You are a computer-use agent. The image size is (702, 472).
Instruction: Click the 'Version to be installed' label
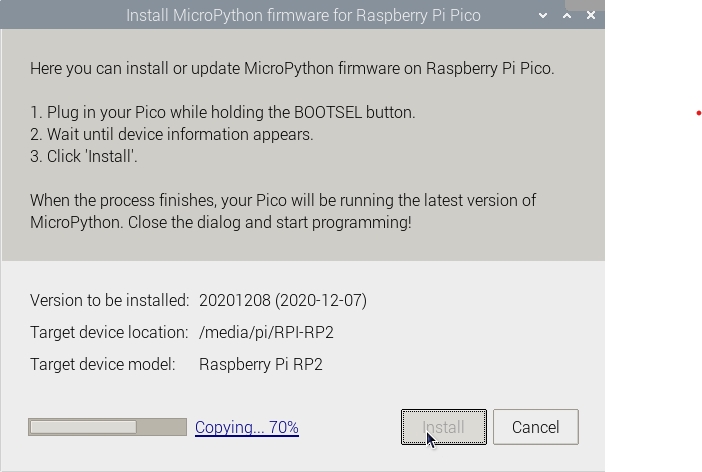click(109, 300)
